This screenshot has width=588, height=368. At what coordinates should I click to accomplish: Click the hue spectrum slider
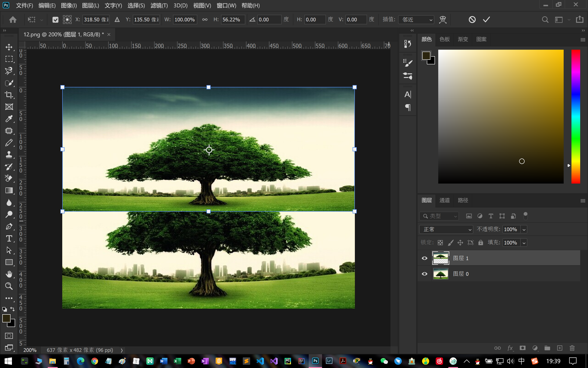(576, 116)
